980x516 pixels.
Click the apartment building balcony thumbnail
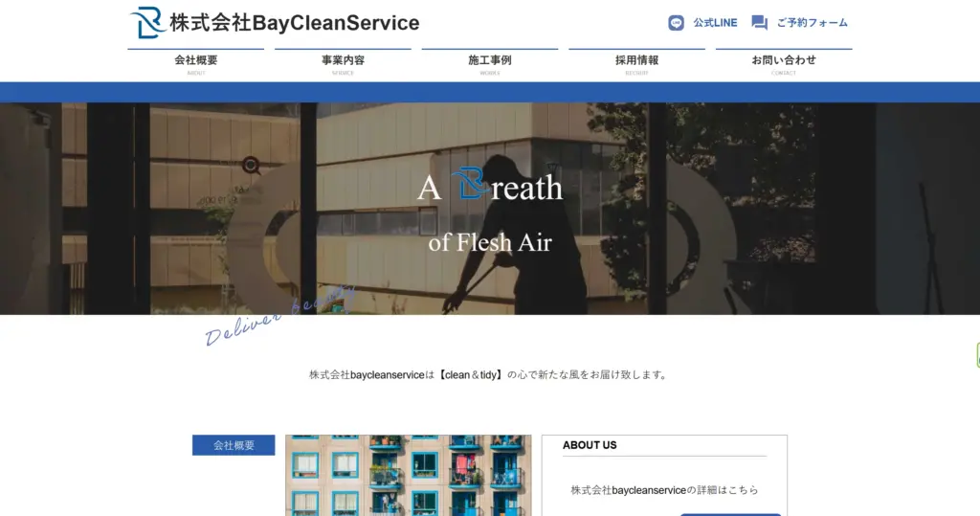(408, 476)
